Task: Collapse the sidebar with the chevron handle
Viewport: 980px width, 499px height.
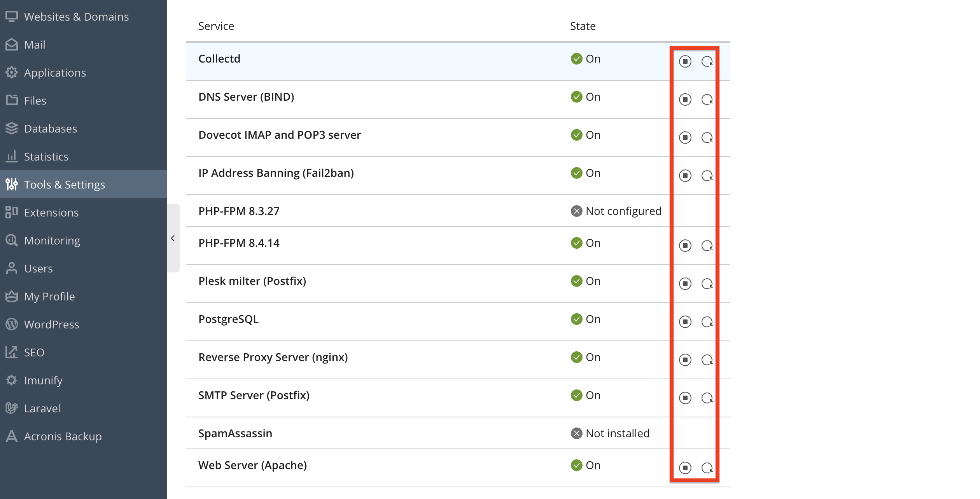Action: 173,238
